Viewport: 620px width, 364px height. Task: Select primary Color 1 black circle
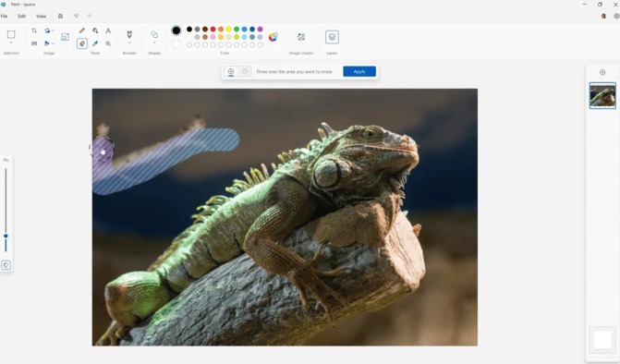pos(176,30)
